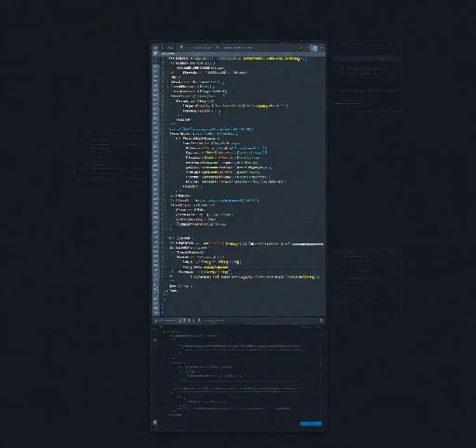Click the light breadcrumb bar under the editor tabs
Viewport: 476px width, 448px height.
pos(239,53)
